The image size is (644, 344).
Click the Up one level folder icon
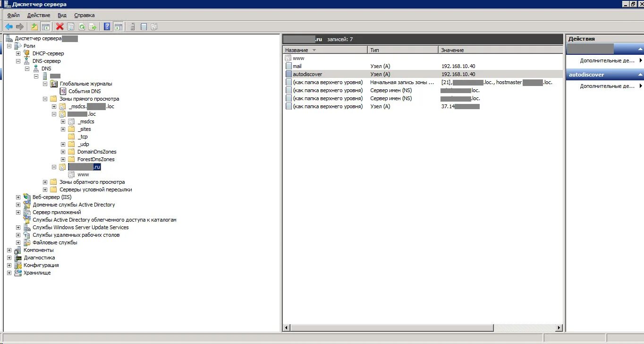tap(34, 27)
